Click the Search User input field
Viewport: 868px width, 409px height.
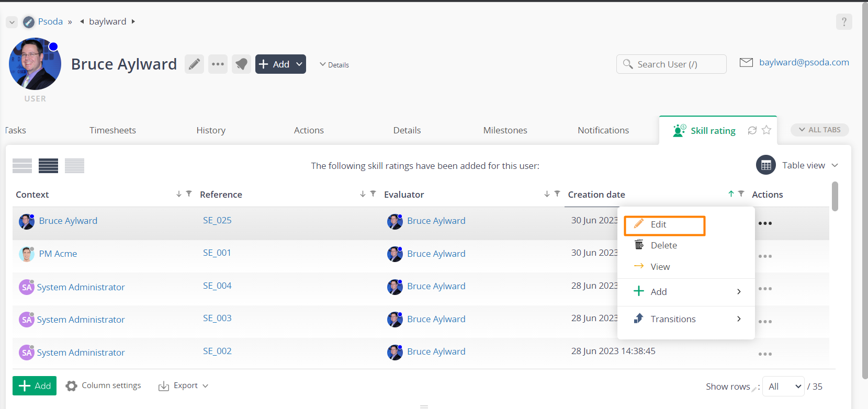671,64
